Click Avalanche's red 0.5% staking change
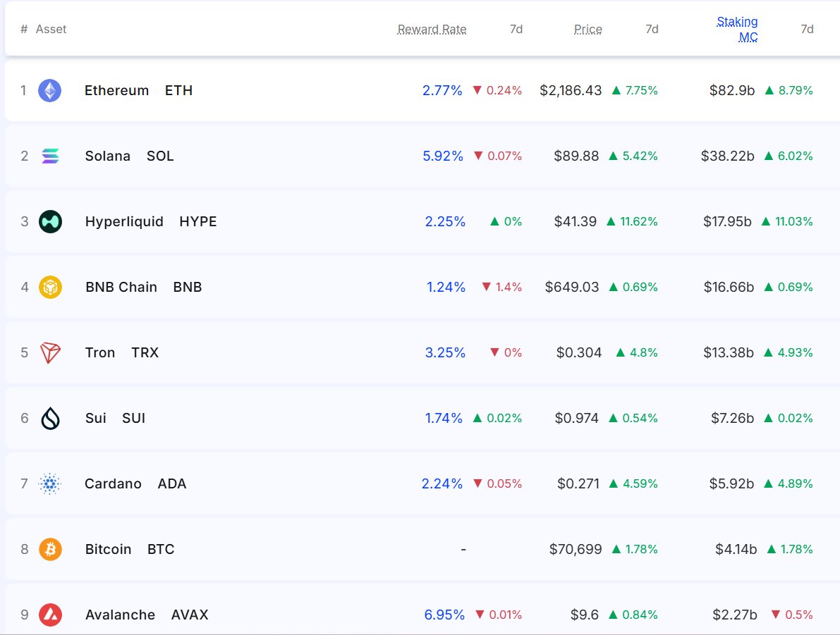The width and height of the screenshot is (840, 635). [x=792, y=615]
